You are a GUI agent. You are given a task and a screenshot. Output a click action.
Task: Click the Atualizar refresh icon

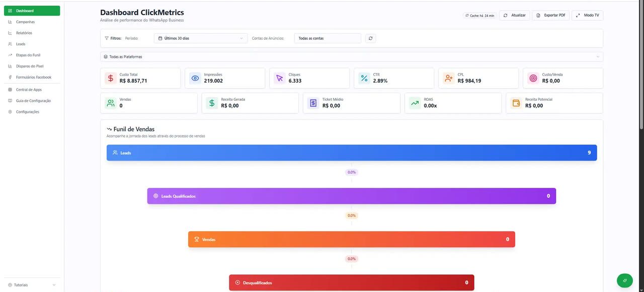pos(506,16)
